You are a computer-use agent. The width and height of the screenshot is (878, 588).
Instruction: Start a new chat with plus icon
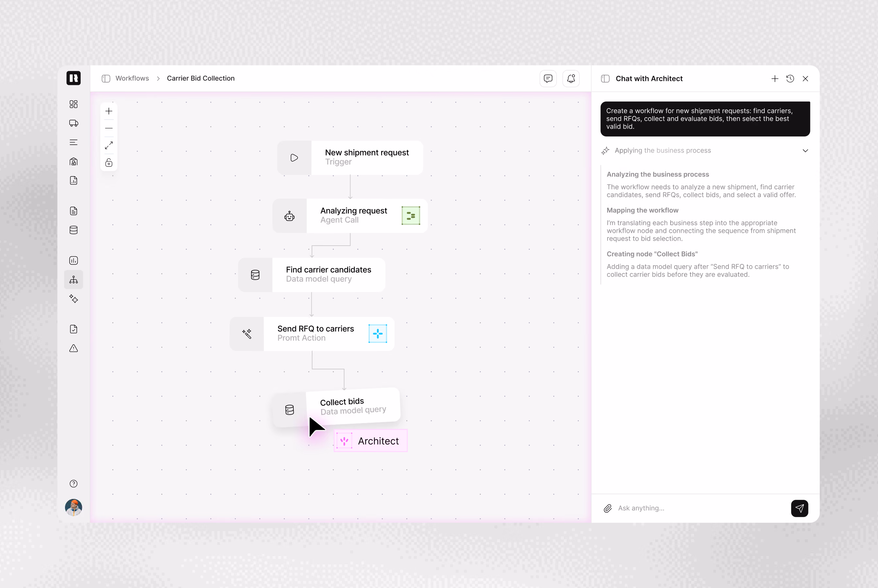click(x=775, y=78)
